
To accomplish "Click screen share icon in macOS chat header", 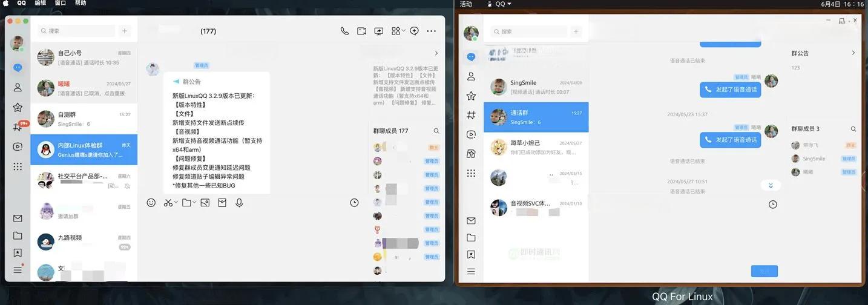I will 379,31.
